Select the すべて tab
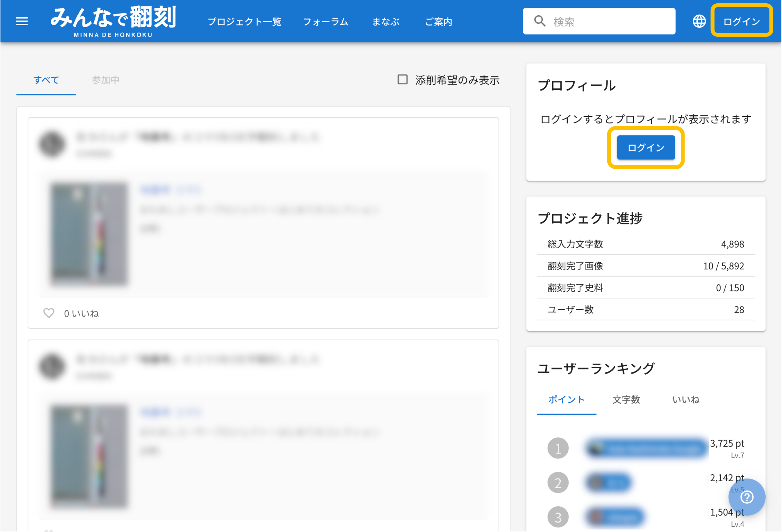Viewport: 782px width, 532px height. [46, 80]
